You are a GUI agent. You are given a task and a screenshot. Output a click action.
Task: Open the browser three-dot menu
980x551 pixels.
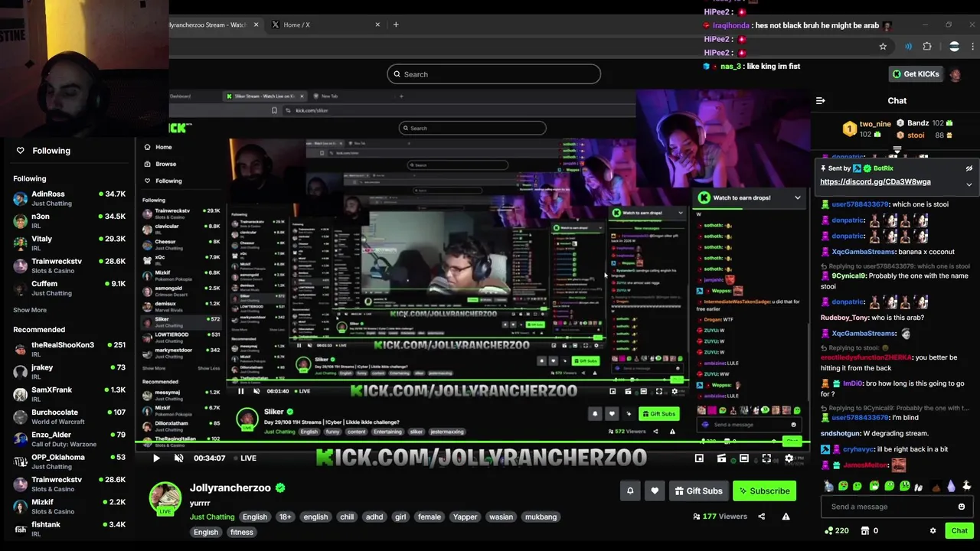tap(972, 47)
